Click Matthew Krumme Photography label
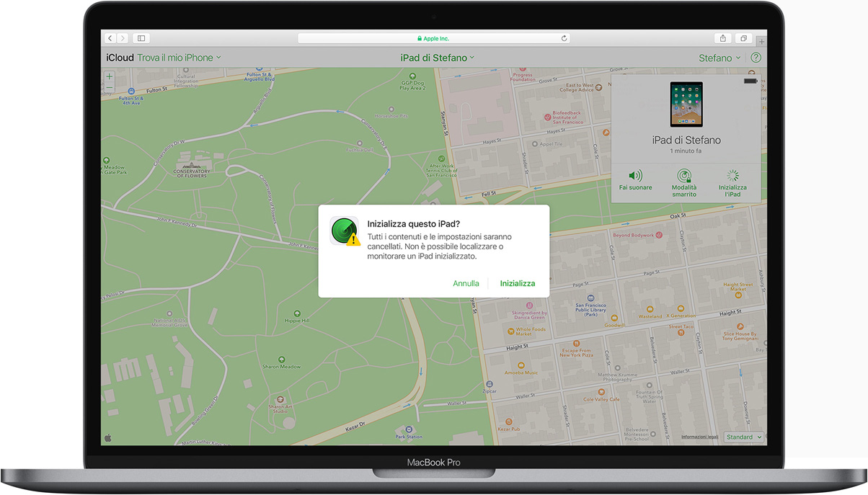Screen dimensions: 868x495 coord(618,378)
